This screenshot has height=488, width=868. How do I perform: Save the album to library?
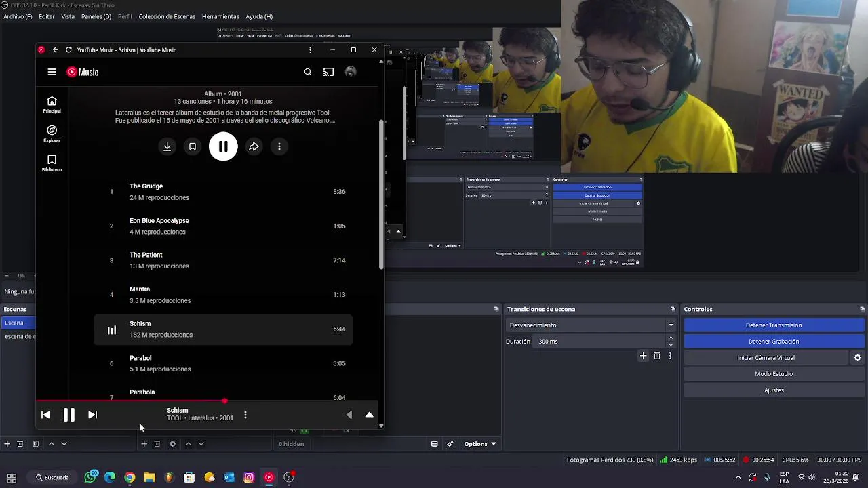[193, 146]
